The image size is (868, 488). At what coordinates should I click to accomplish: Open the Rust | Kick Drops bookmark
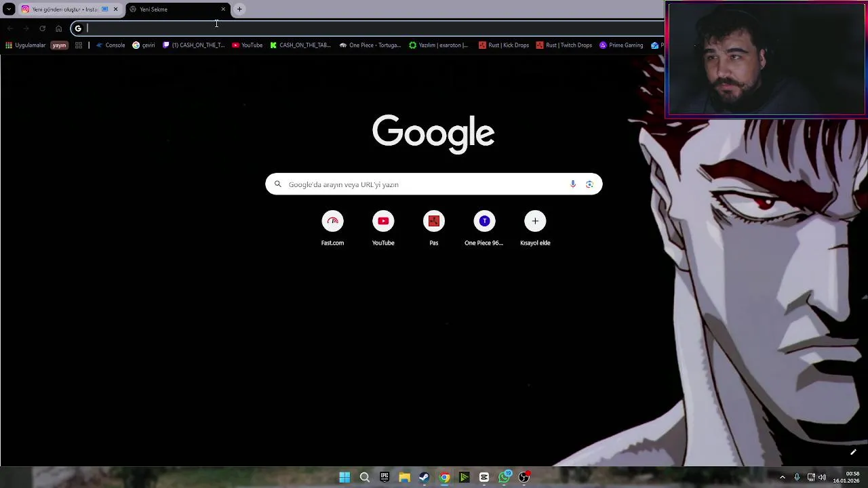(x=504, y=45)
